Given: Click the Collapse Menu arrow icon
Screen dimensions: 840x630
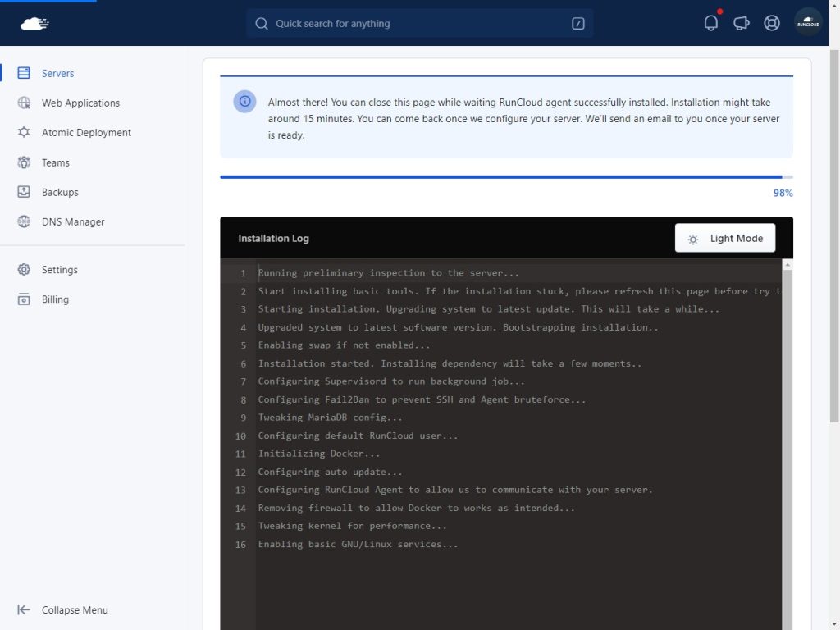Looking at the screenshot, I should click(24, 609).
